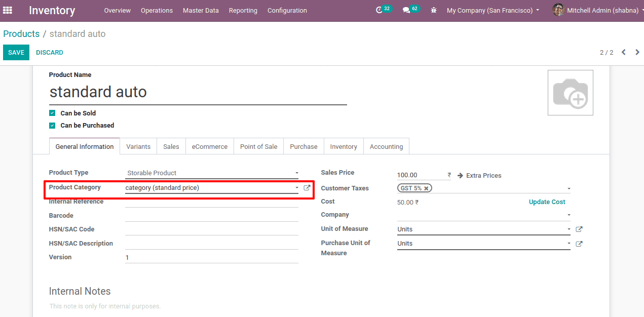Go to previous record arrow

pos(624,52)
